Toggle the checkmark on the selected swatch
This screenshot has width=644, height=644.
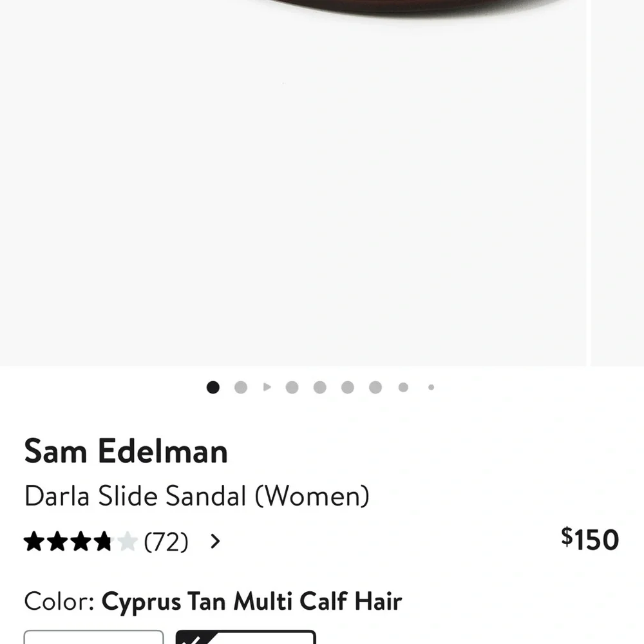pyautogui.click(x=191, y=639)
